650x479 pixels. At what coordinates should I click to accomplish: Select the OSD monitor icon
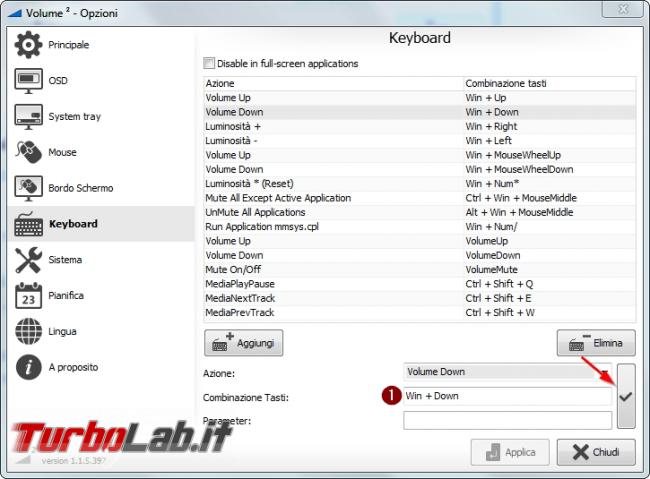click(x=28, y=81)
